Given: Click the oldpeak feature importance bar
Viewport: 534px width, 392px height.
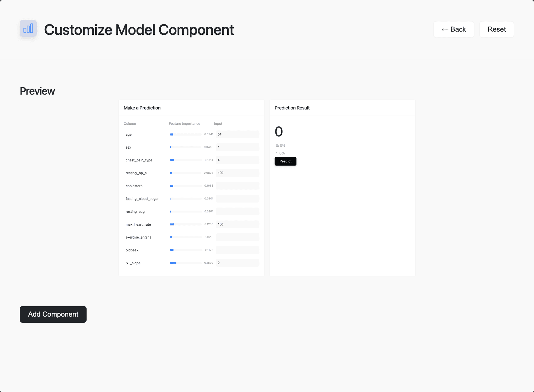Looking at the screenshot, I should [186, 250].
